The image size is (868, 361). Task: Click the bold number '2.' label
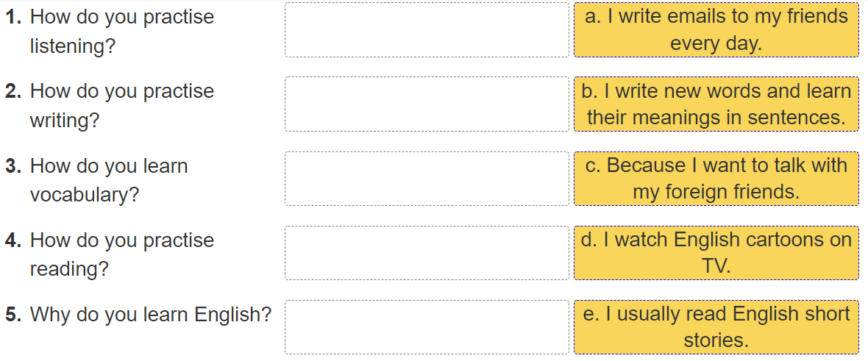point(13,91)
